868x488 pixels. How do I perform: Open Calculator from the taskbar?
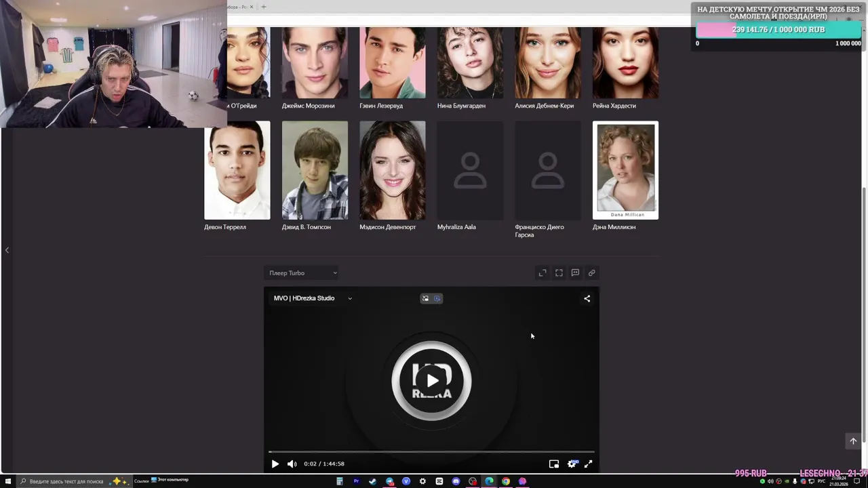click(x=340, y=481)
